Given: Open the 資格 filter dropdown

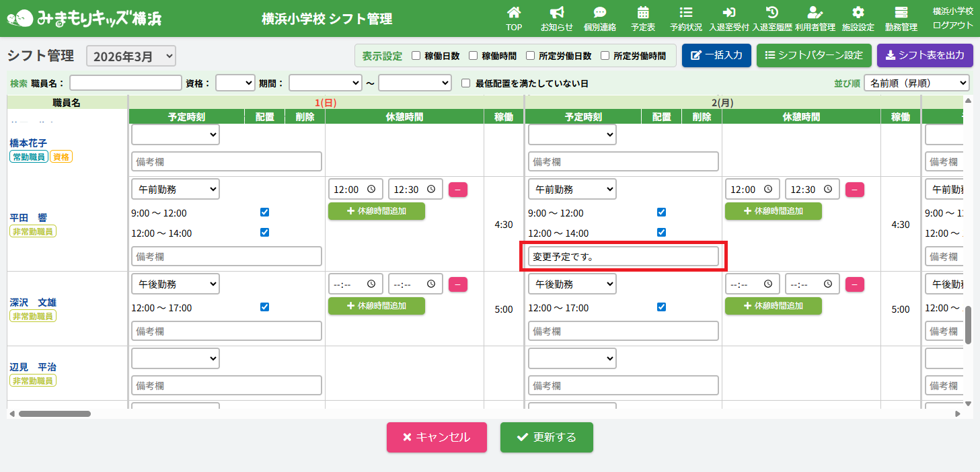Looking at the screenshot, I should 235,83.
